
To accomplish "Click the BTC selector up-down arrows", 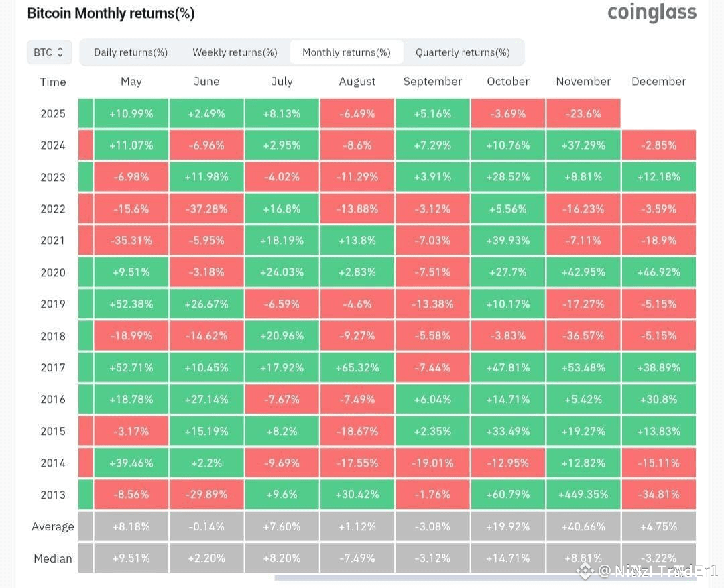I will [60, 52].
